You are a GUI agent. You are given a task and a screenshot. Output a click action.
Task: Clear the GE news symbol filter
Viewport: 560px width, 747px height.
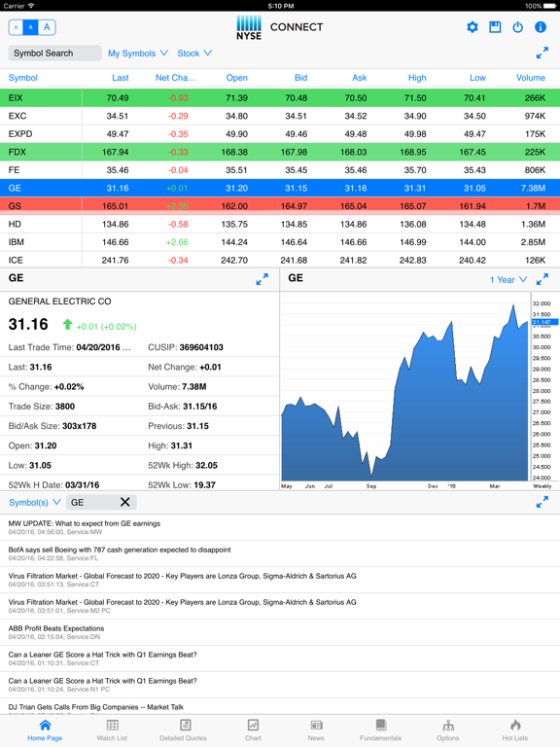point(124,502)
